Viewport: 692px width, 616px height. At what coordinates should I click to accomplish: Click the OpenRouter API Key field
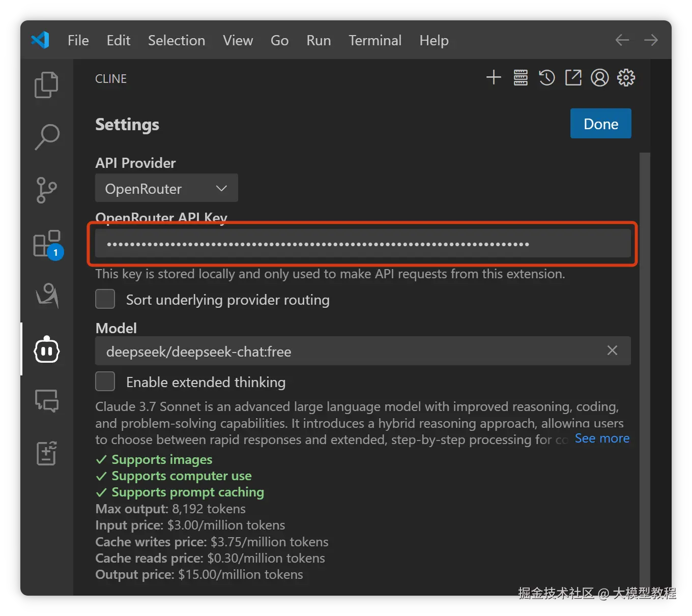point(363,244)
